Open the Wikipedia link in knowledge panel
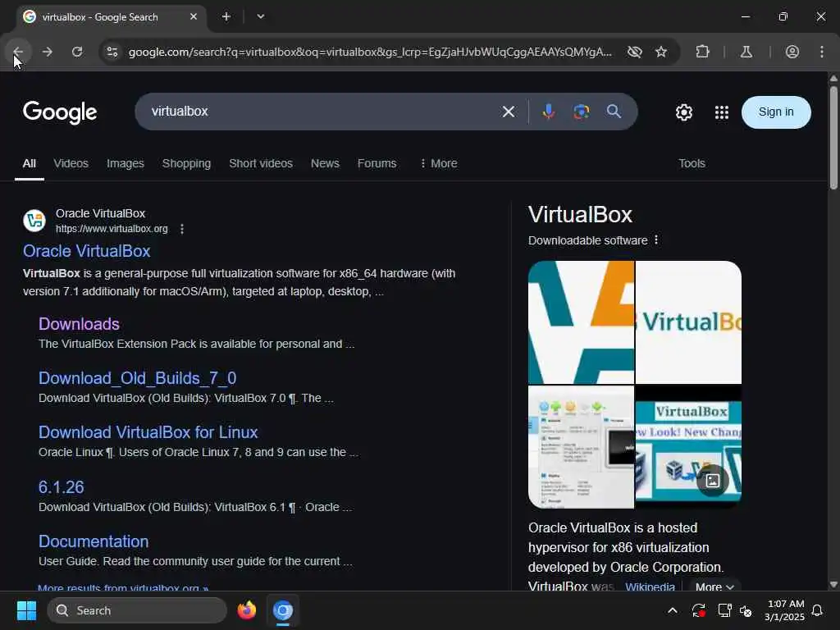 point(650,587)
